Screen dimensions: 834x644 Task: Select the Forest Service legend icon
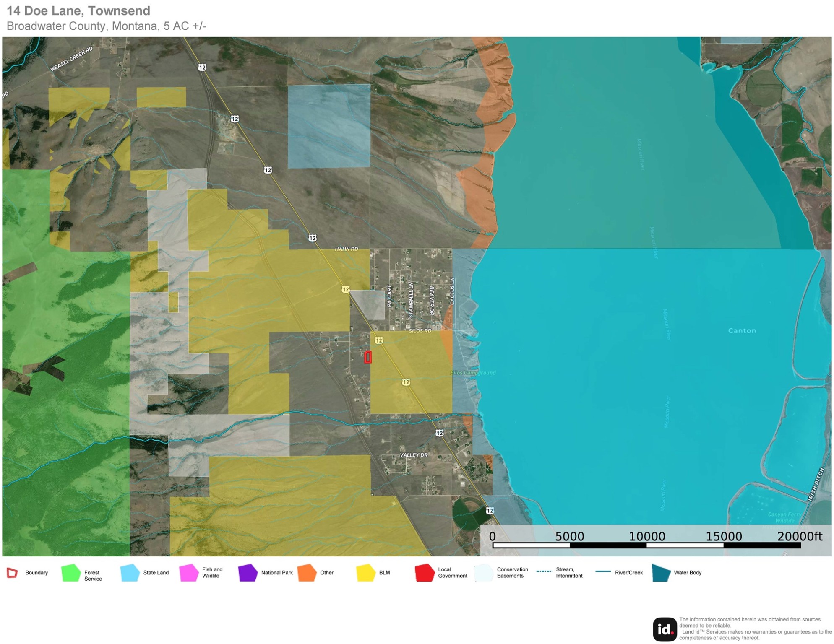tap(70, 572)
